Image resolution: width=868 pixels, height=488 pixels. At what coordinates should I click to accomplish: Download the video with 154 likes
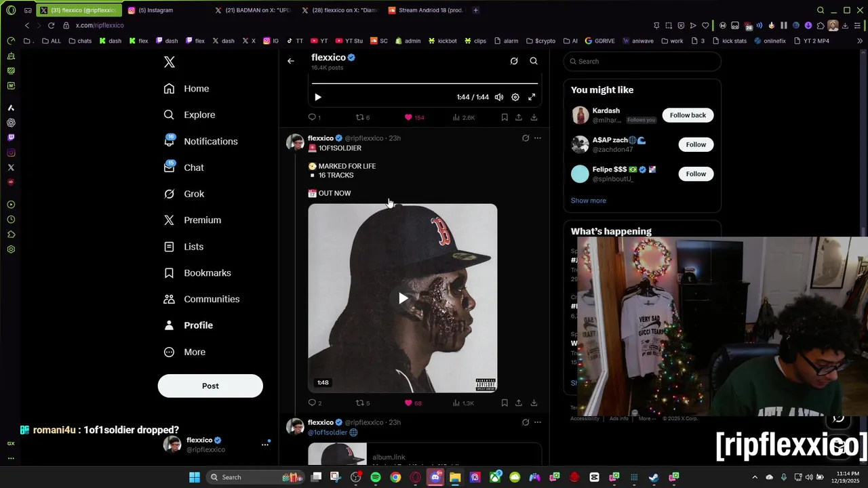[534, 117]
